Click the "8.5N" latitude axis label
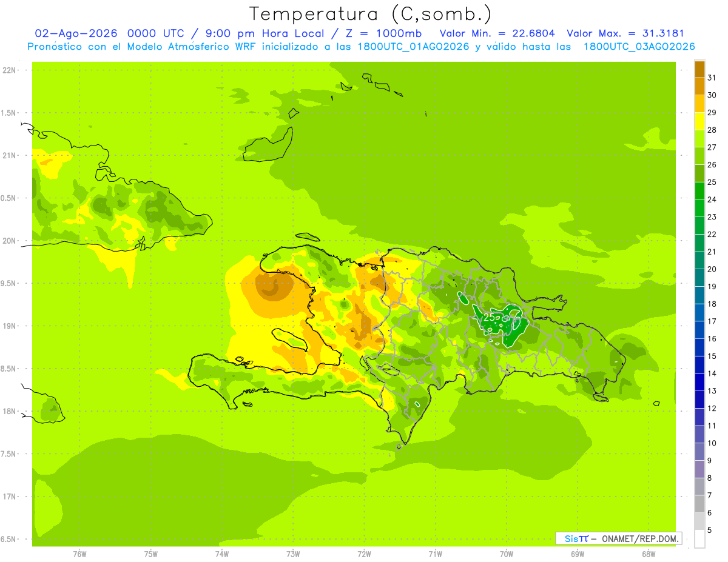 click(9, 369)
